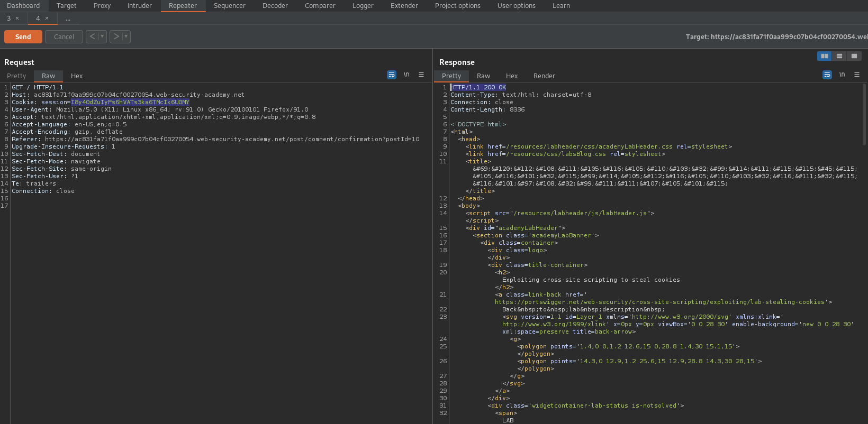Switch to the Proxy tab

102,6
